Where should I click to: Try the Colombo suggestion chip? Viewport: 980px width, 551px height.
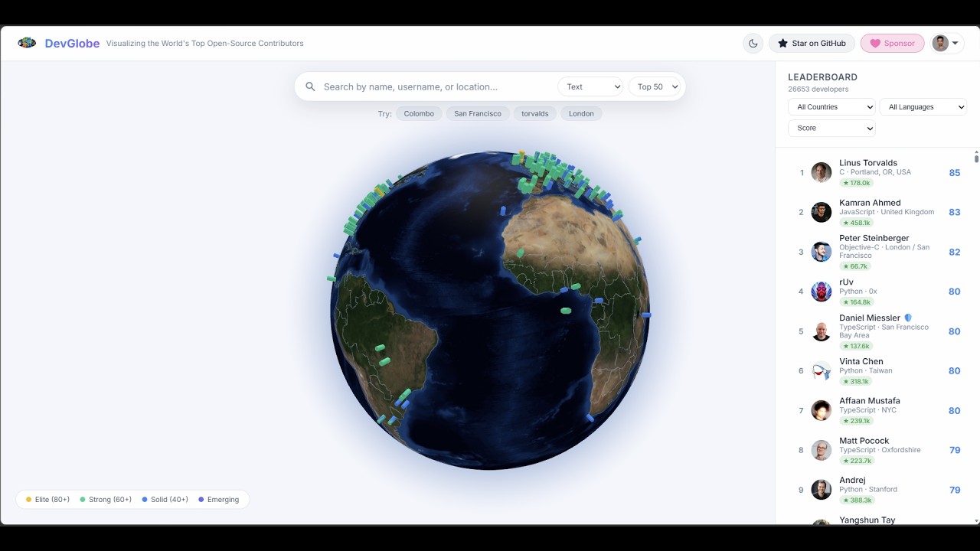coord(419,113)
